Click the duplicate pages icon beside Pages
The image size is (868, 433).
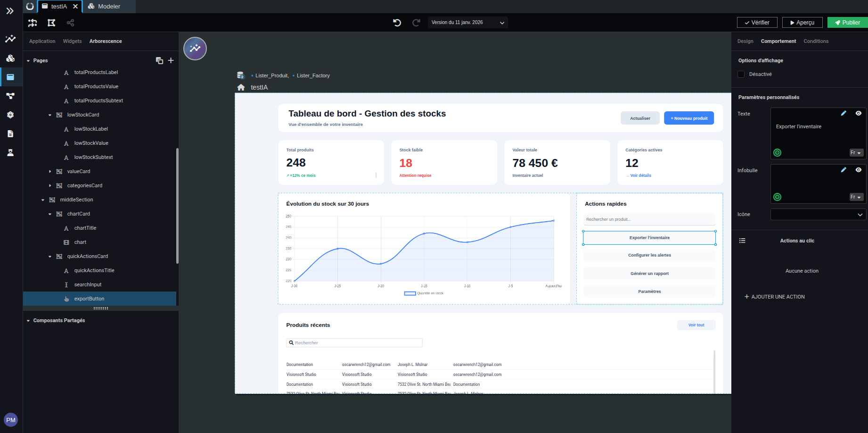pyautogui.click(x=159, y=60)
